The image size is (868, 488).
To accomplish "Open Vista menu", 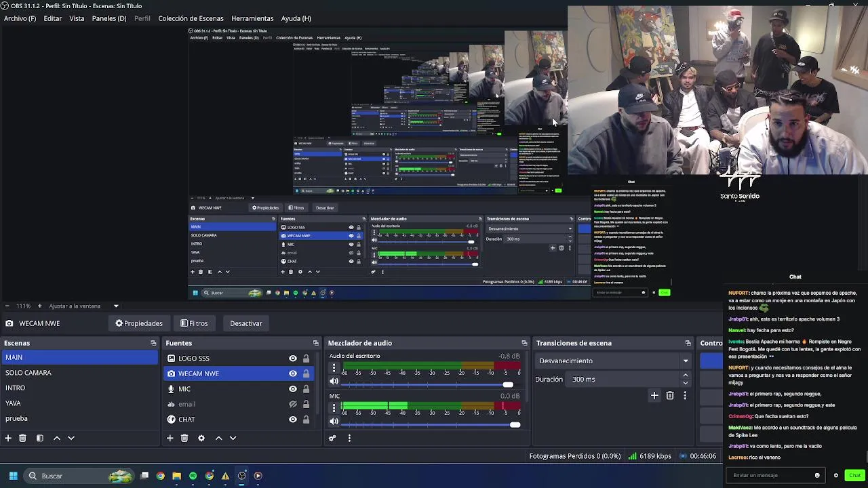I will pyautogui.click(x=77, y=18).
